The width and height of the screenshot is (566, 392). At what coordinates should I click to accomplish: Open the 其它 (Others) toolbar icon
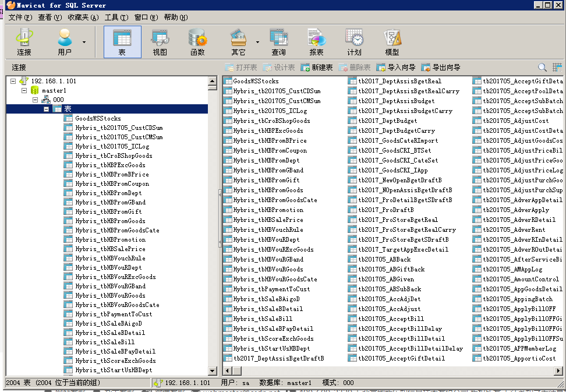pos(238,42)
